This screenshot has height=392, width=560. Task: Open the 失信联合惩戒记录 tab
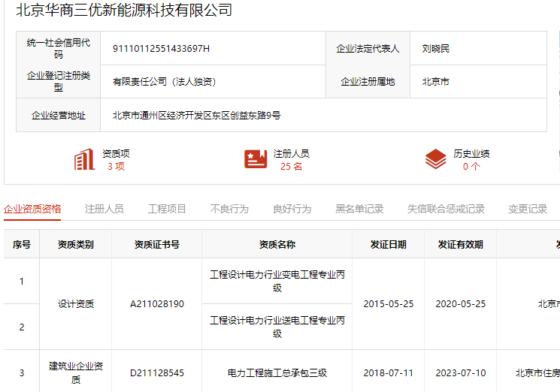pos(446,209)
